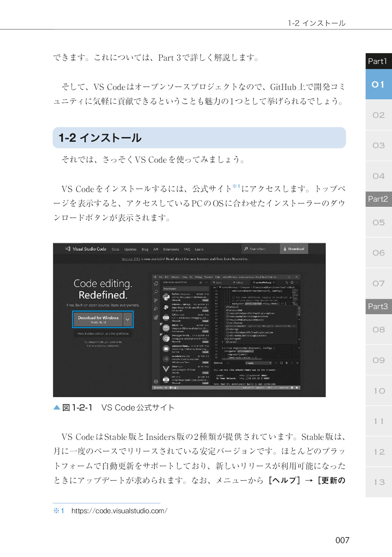Open the API item in the site navigation

point(156,250)
